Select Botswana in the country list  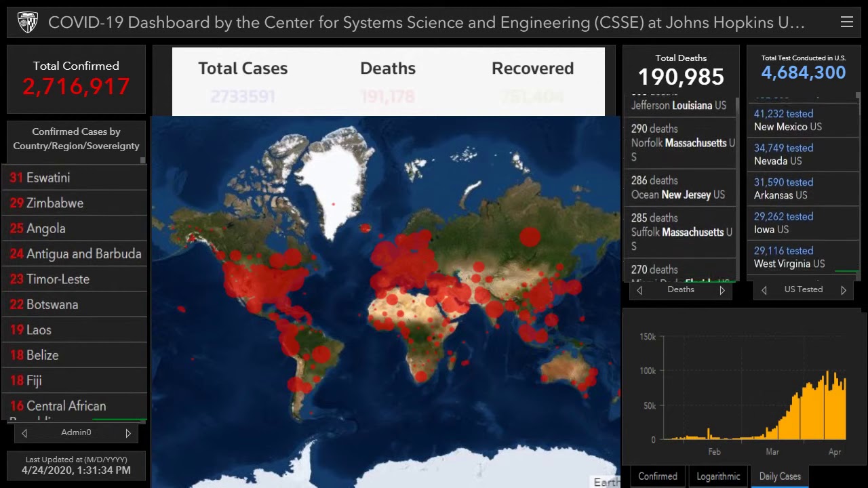pyautogui.click(x=75, y=305)
